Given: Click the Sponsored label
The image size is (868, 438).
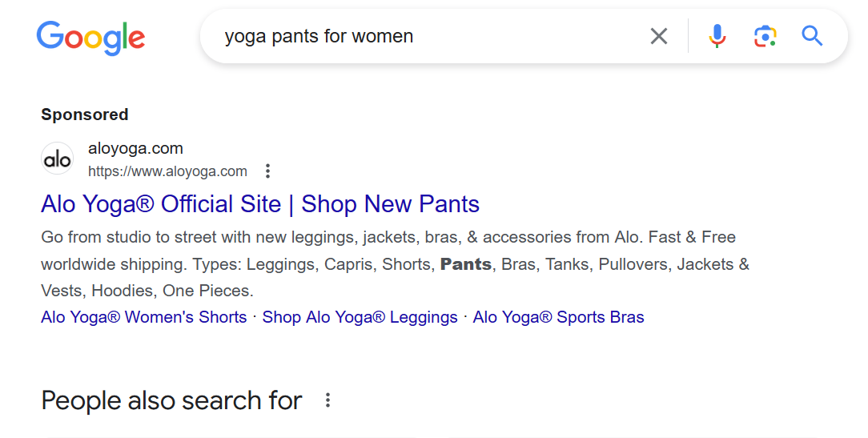Looking at the screenshot, I should [84, 115].
